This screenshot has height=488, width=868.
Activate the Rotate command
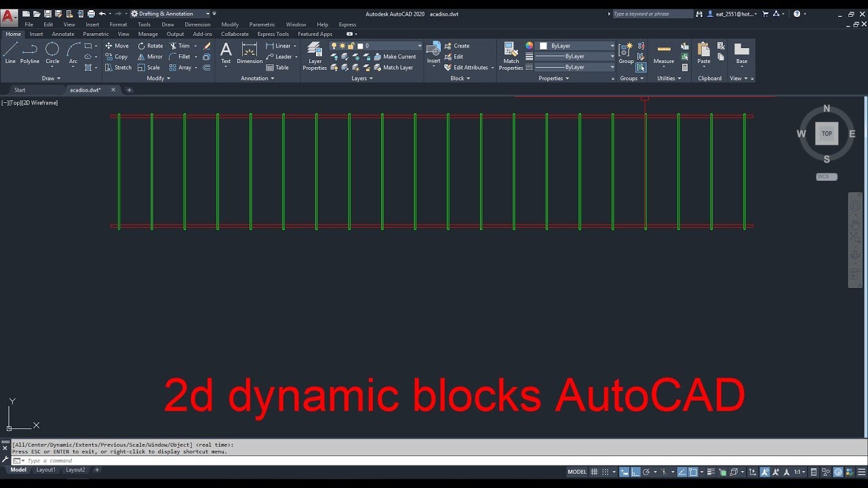point(151,46)
